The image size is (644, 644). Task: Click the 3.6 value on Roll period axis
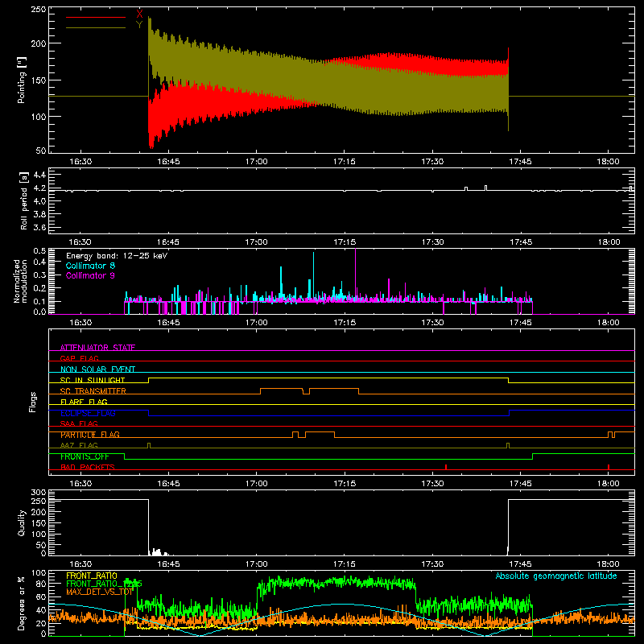pyautogui.click(x=39, y=227)
